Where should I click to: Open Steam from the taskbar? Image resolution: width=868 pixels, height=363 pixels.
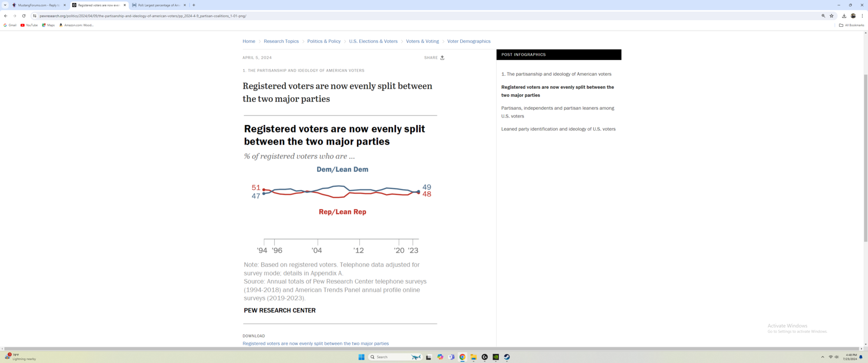(506, 357)
